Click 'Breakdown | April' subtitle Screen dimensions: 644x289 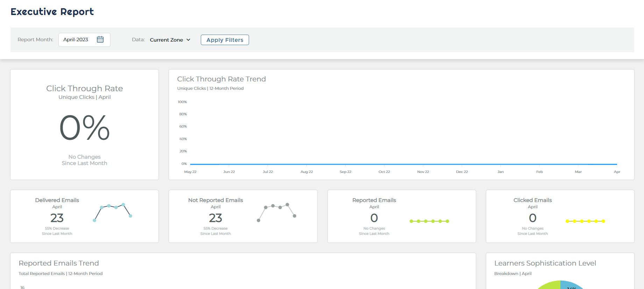point(513,274)
